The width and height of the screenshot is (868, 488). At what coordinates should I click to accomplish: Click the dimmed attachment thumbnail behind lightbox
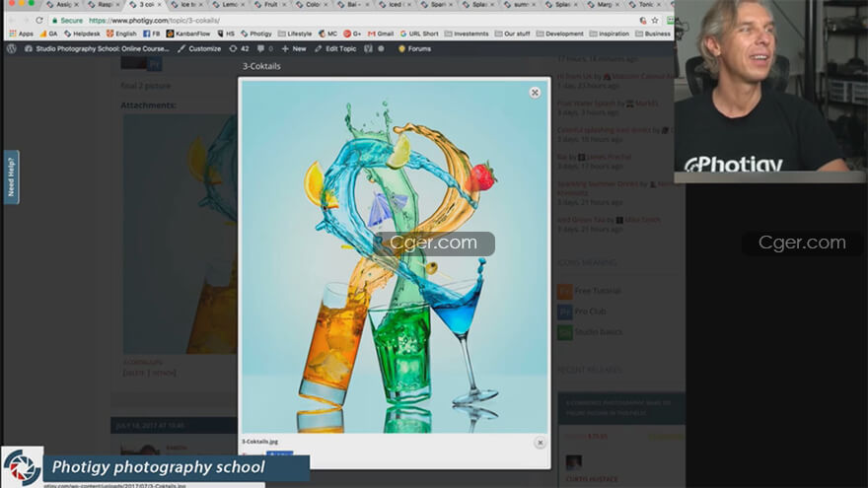click(x=180, y=234)
